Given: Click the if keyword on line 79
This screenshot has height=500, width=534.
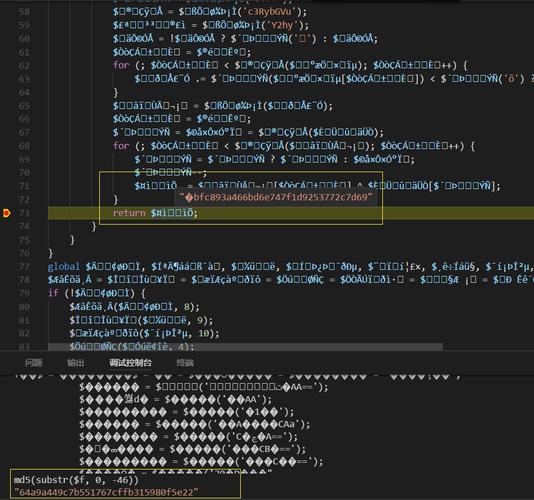Looking at the screenshot, I should coord(53,293).
